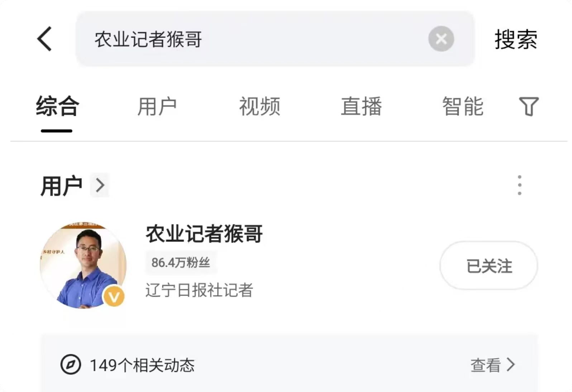Open 查看 chevron for related posts
Viewport: 572px width, 392px height.
493,365
